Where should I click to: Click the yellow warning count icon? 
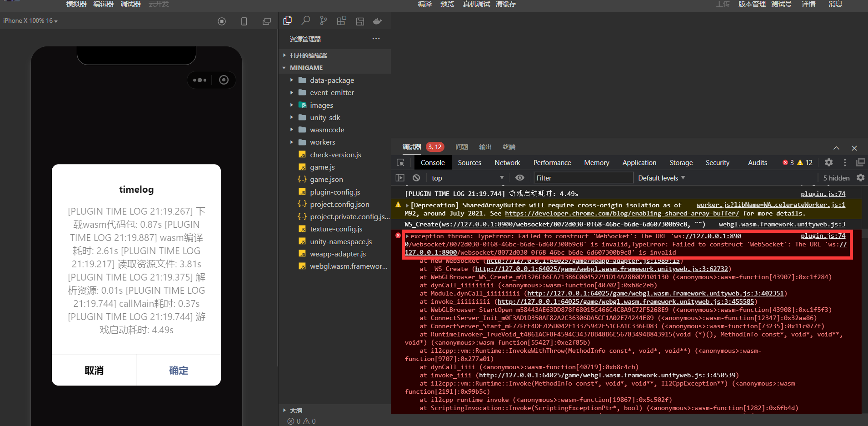(x=800, y=162)
